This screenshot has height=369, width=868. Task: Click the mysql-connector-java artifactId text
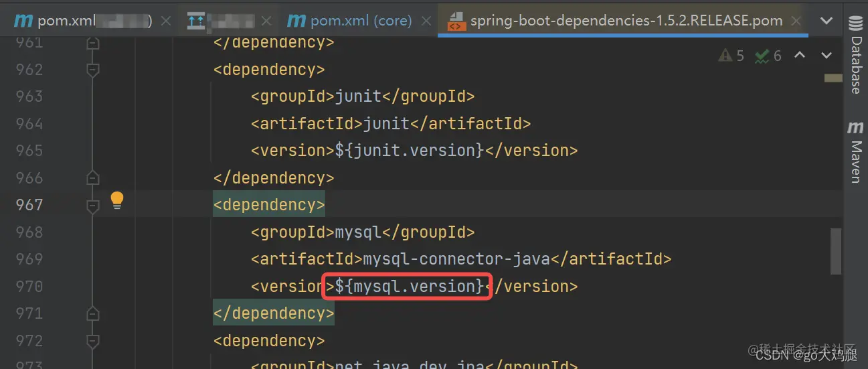(456, 259)
